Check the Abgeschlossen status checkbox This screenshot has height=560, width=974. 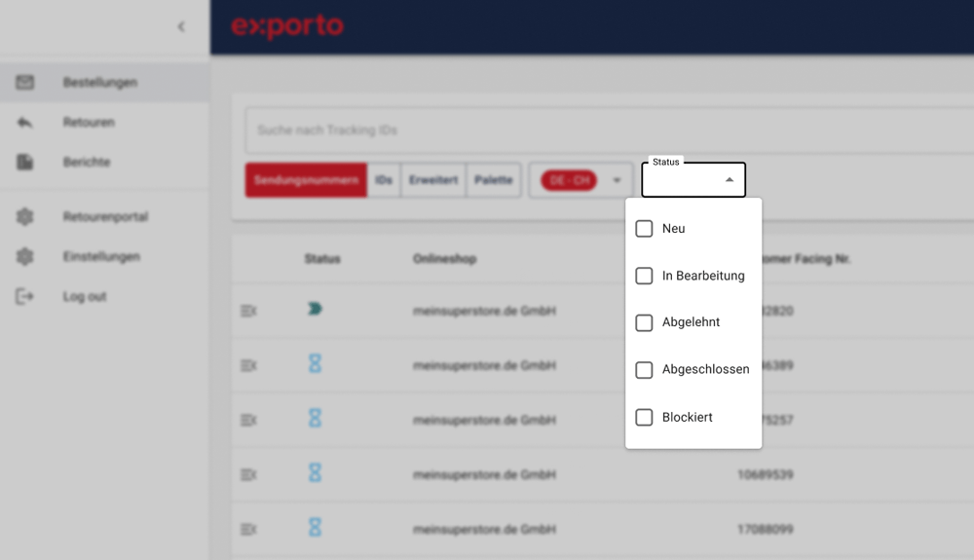[x=644, y=370]
